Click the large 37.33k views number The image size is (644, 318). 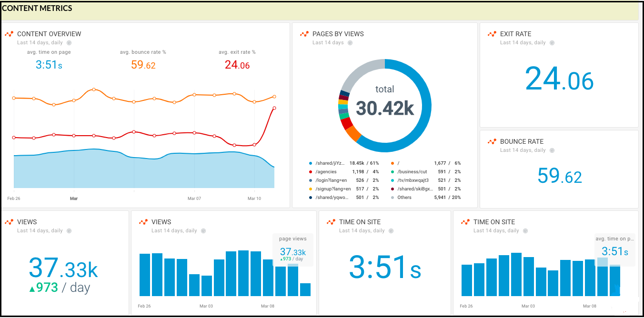(63, 268)
